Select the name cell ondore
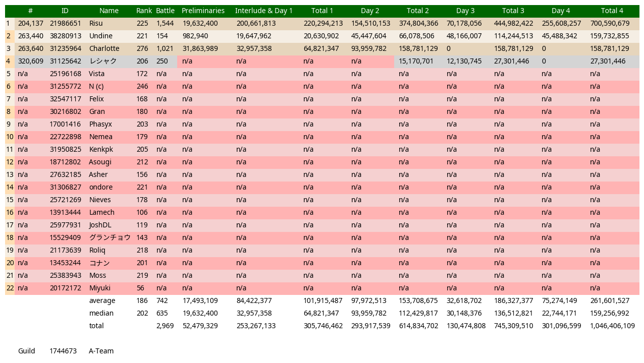 point(100,188)
